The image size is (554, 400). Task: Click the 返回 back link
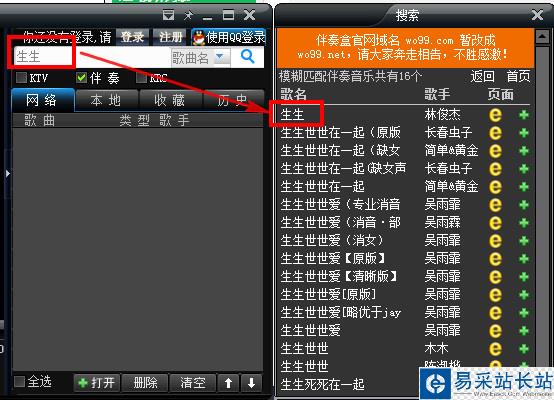pyautogui.click(x=482, y=76)
